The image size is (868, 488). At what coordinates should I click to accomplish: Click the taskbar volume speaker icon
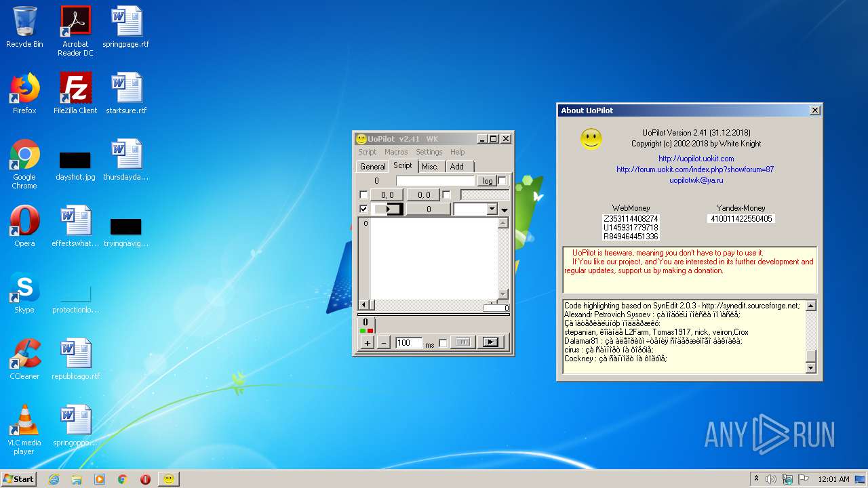pos(770,479)
